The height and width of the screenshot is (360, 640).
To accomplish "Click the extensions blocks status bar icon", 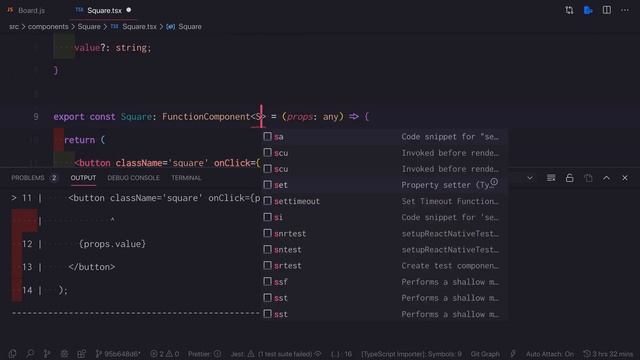I will pos(82,353).
